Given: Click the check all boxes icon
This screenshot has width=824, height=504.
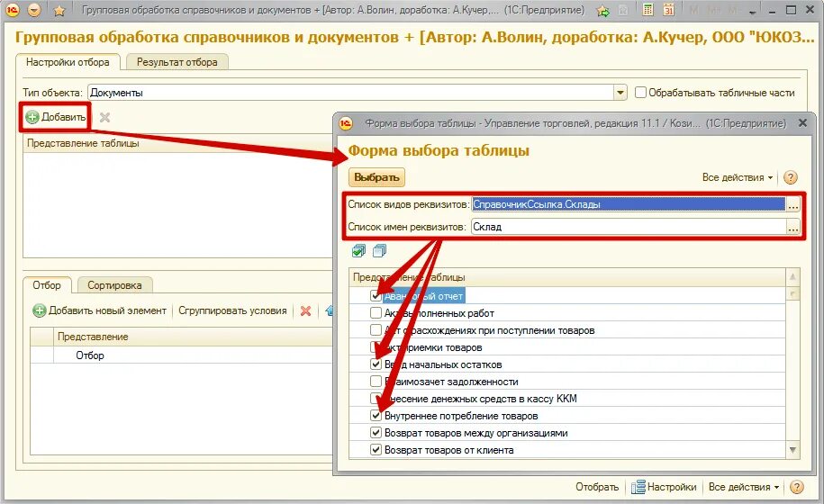Looking at the screenshot, I should [359, 251].
